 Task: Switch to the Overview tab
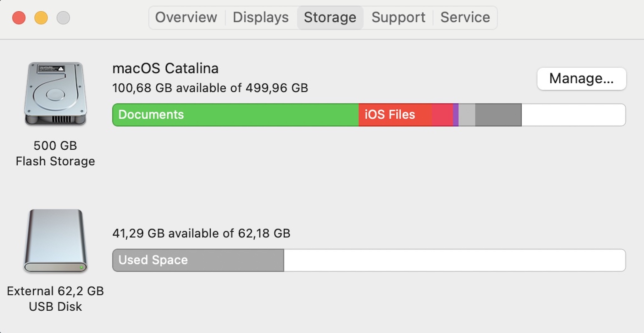(186, 17)
